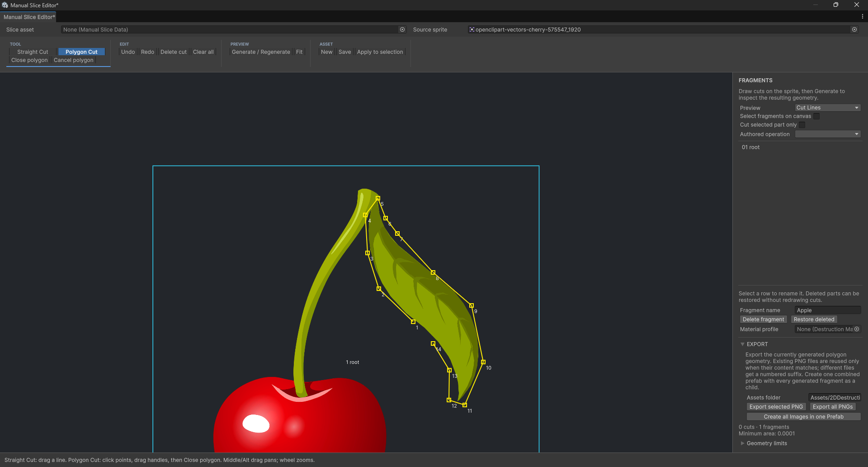Click polygon handle point 3
This screenshot has height=467, width=868.
coord(368,253)
